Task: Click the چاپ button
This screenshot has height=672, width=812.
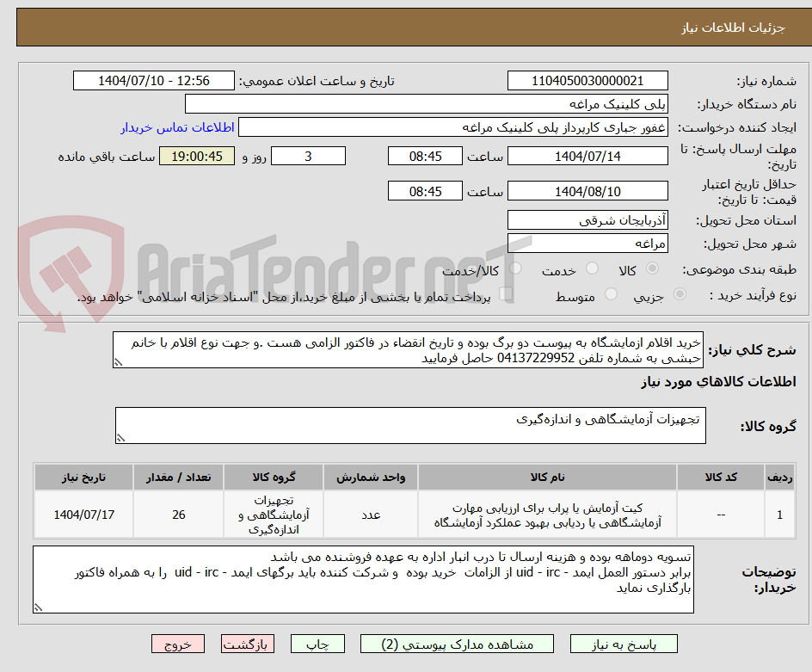Action: pyautogui.click(x=317, y=644)
